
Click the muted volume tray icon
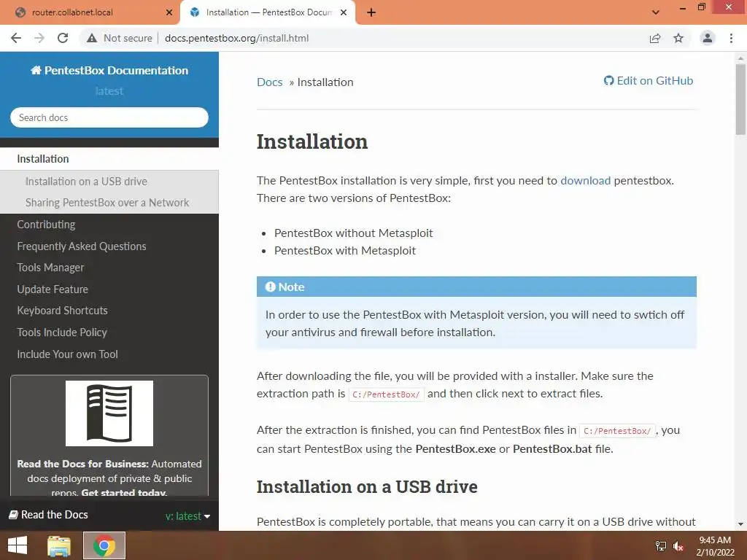pyautogui.click(x=678, y=546)
